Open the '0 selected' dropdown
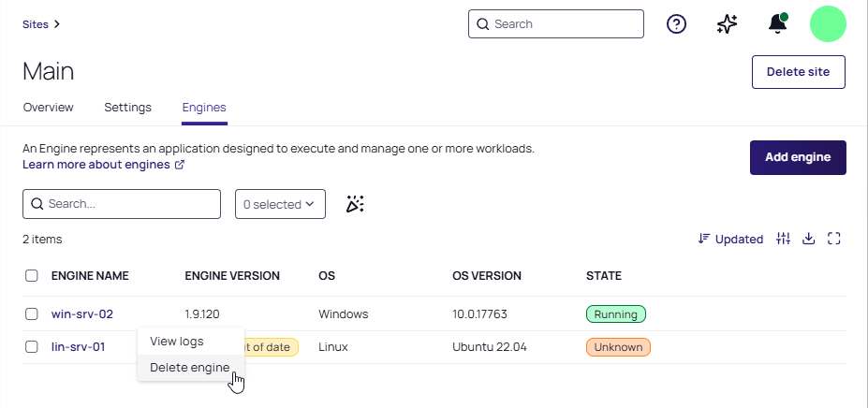868x408 pixels. (280, 204)
